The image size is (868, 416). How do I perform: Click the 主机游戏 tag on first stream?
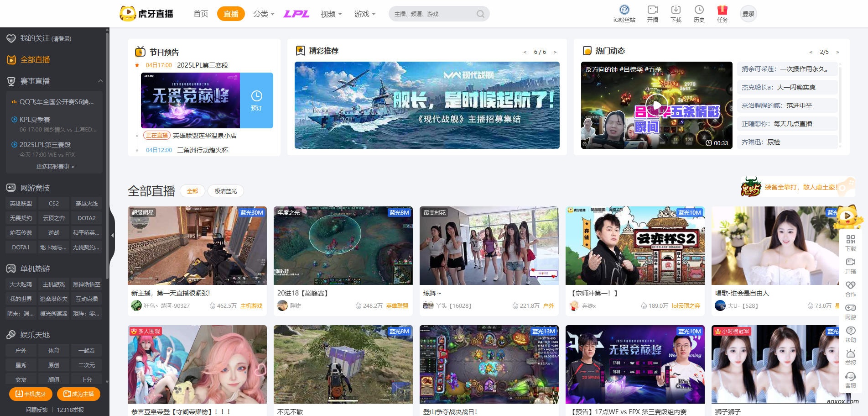click(x=251, y=306)
